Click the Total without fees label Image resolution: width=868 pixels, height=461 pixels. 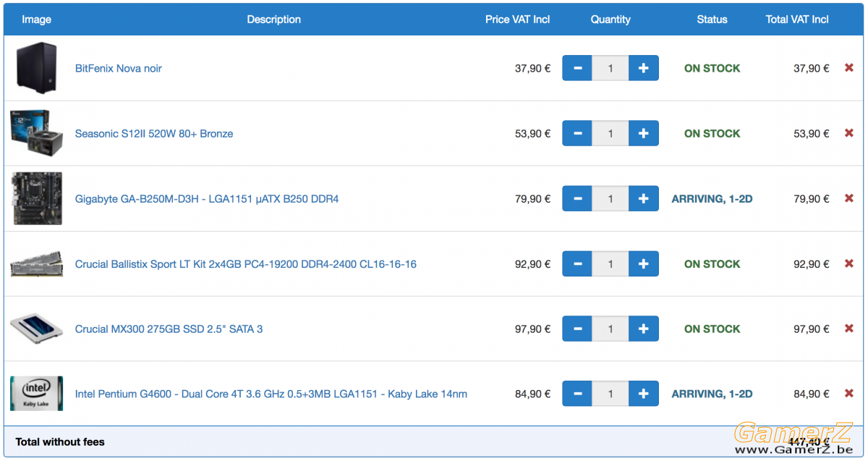point(60,441)
